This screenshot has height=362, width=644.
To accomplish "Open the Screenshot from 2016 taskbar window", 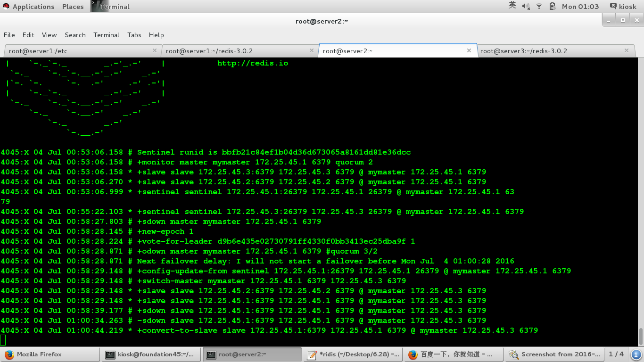I will click(555, 354).
